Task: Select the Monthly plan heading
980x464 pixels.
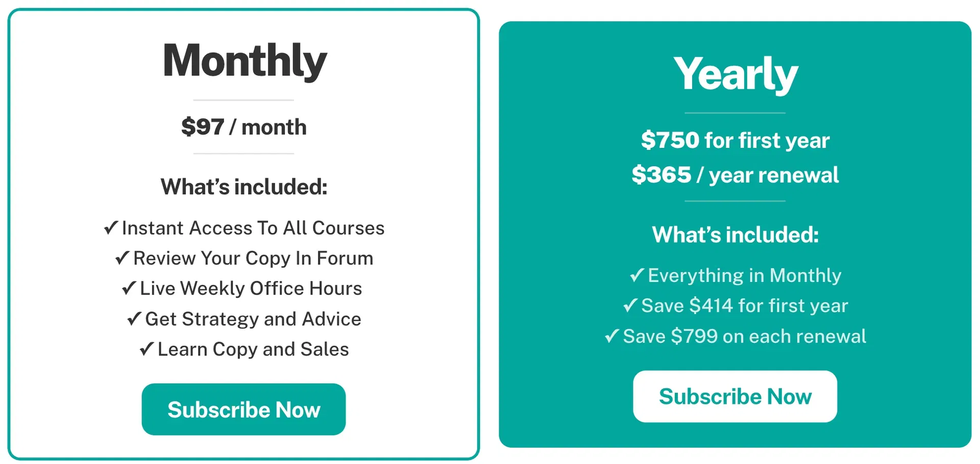Action: tap(244, 61)
